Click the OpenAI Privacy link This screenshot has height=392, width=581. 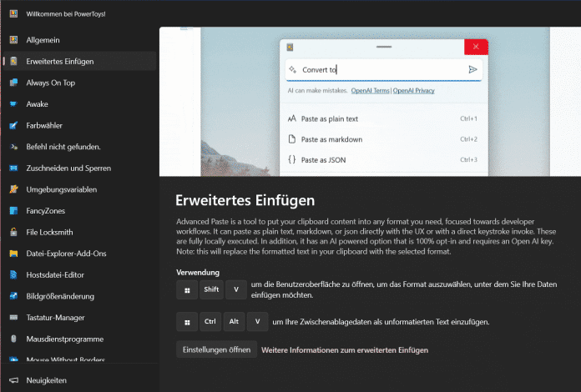point(413,90)
